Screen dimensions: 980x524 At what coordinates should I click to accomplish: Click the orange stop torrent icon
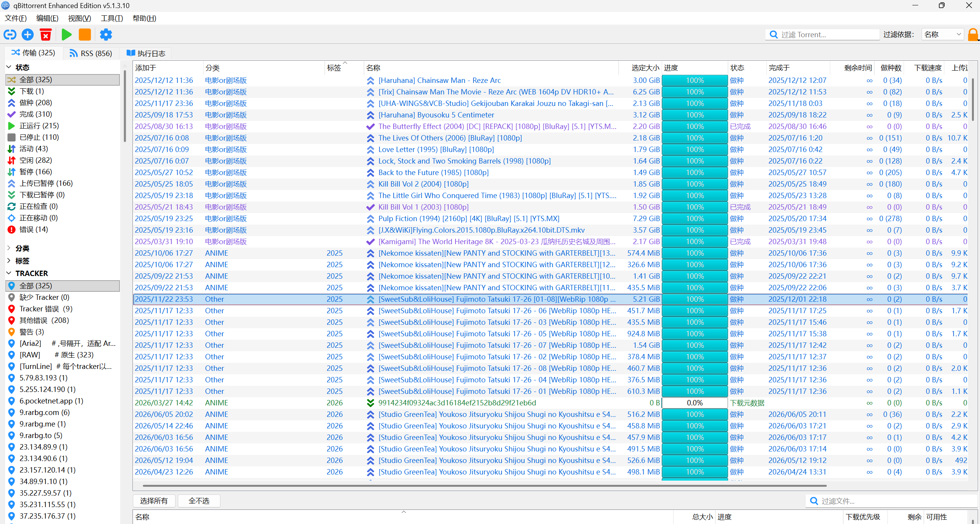[x=85, y=35]
